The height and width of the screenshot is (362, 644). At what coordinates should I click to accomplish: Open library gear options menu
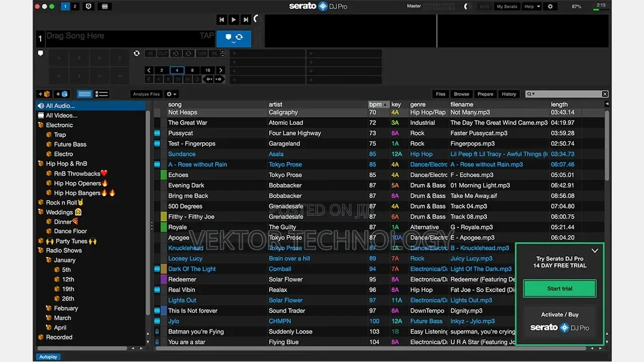[x=171, y=94]
